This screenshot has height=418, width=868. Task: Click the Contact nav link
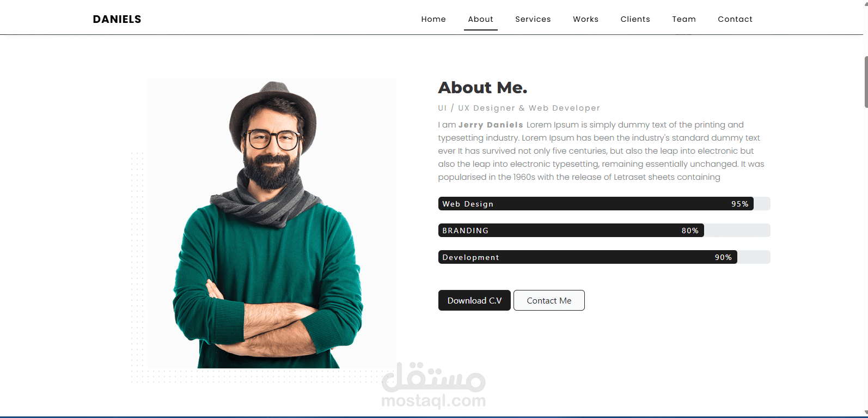735,19
